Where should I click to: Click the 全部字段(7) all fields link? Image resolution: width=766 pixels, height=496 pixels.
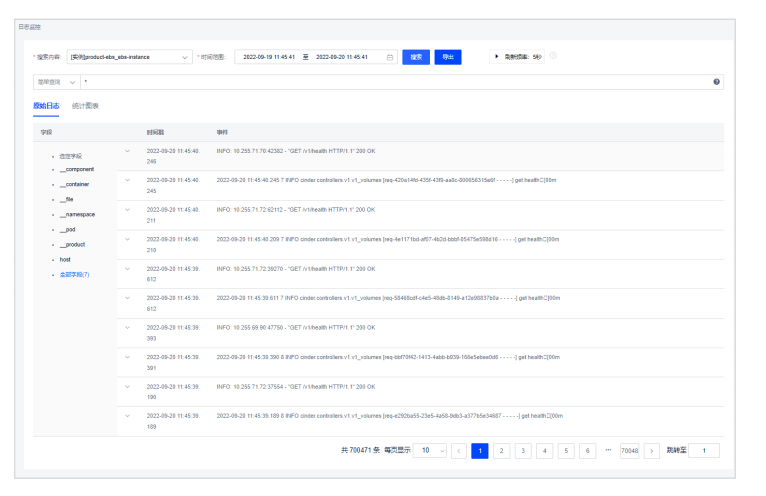(x=74, y=274)
